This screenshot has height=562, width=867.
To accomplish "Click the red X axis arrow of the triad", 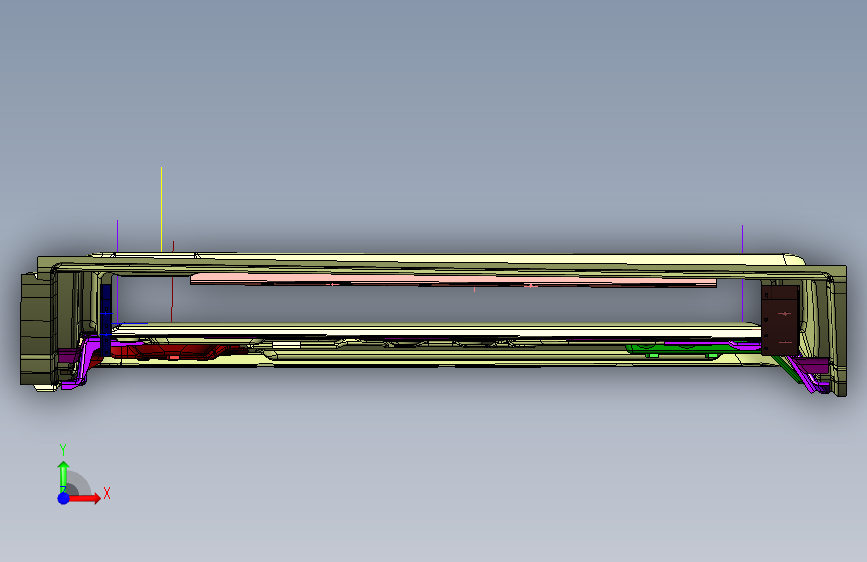I will (86, 498).
